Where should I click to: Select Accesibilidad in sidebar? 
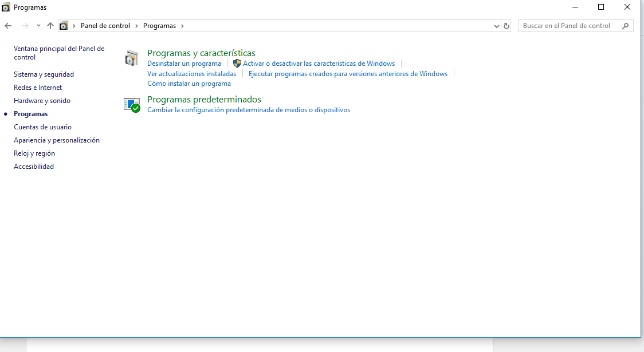click(x=34, y=166)
